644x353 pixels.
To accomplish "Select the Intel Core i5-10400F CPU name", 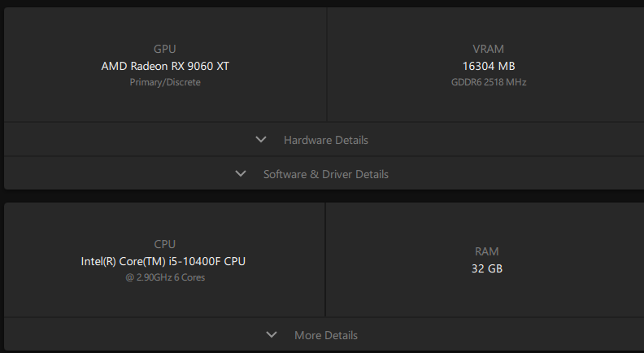I will (163, 261).
